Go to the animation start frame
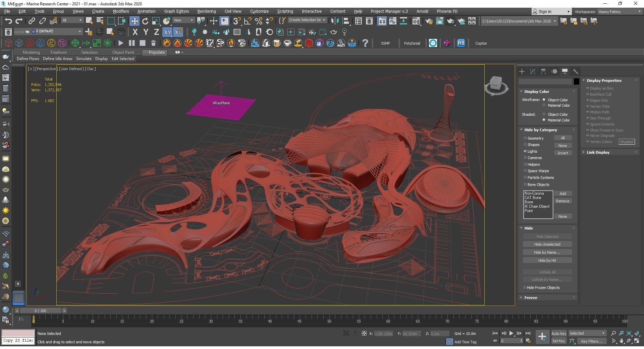The image size is (644, 349). click(x=495, y=333)
